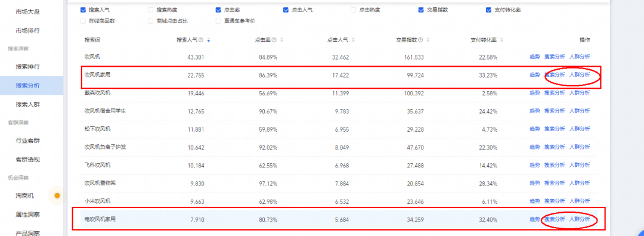The image size is (644, 236).
Task: Click the help icon beside 搜索人气 header
Action: click(x=201, y=40)
